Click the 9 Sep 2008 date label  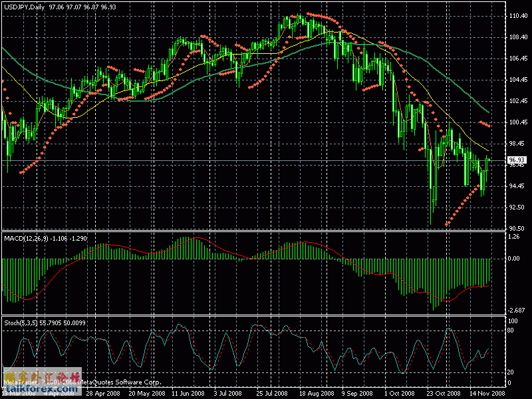tap(357, 394)
